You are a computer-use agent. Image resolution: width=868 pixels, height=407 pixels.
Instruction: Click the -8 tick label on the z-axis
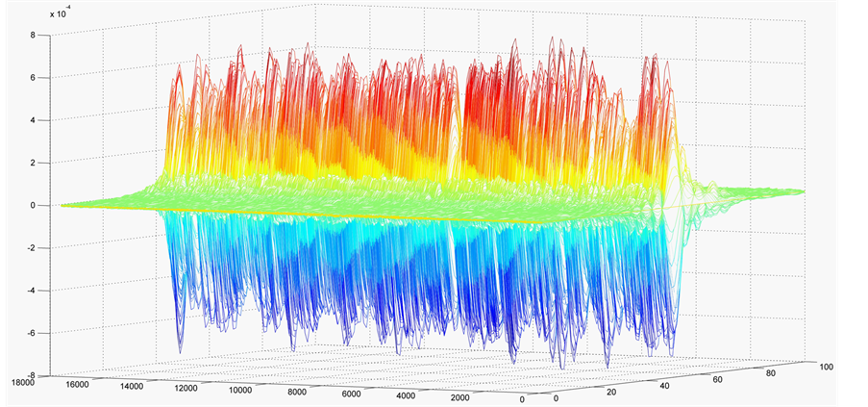(x=30, y=376)
